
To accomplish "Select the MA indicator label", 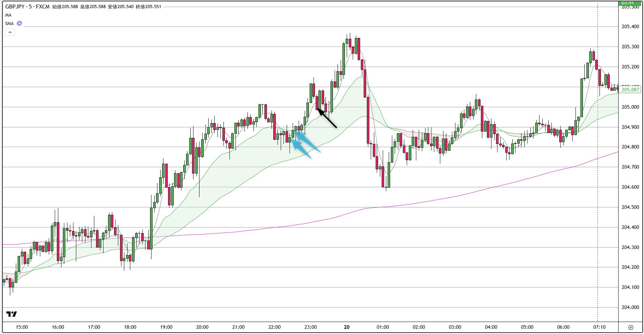I will (x=8, y=15).
